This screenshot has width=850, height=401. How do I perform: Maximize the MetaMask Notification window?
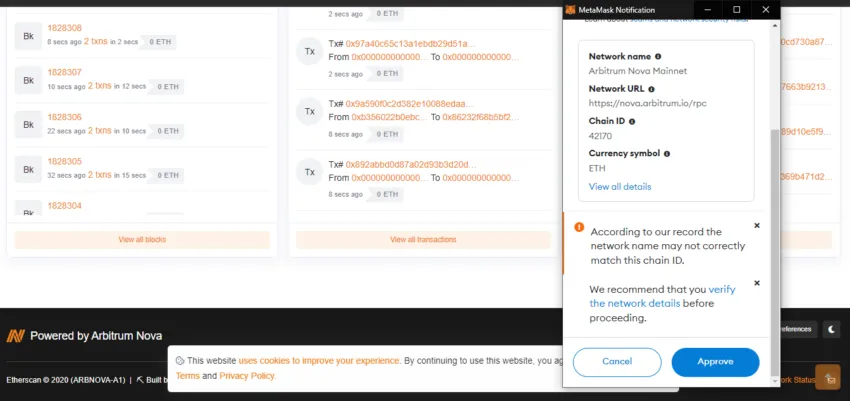click(x=737, y=10)
